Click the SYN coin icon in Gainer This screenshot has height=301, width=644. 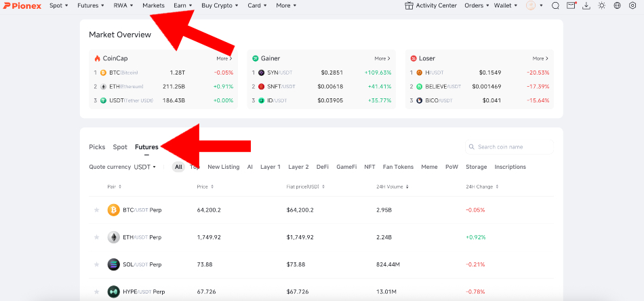click(261, 73)
